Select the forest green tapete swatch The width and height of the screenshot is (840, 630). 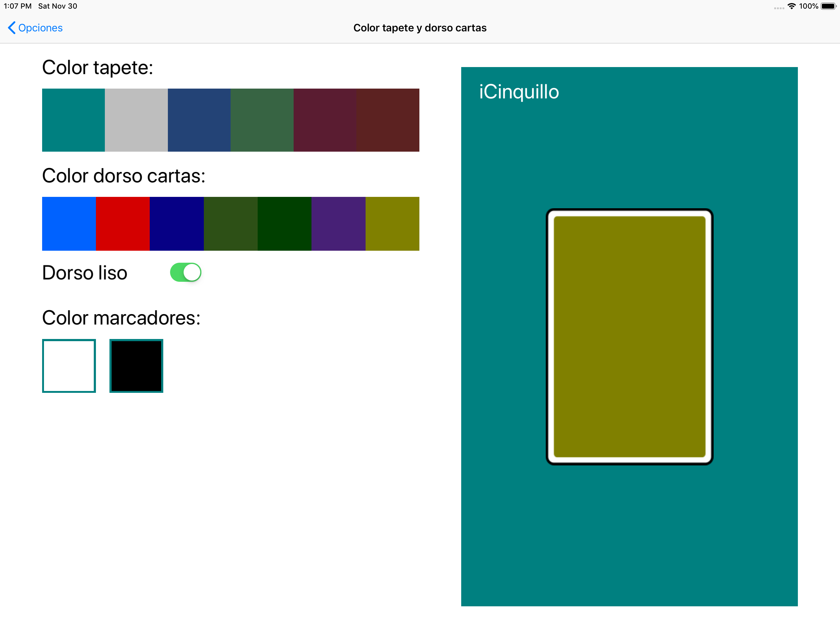click(x=262, y=120)
